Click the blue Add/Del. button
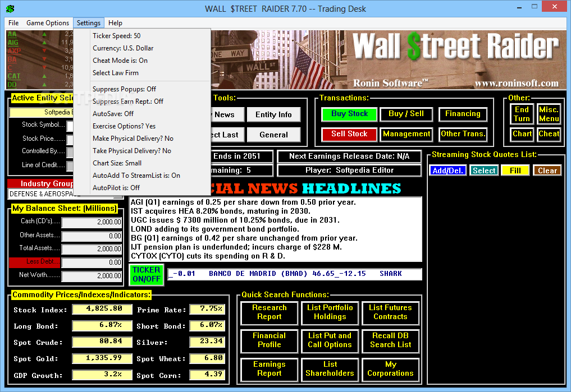Screen dimensions: 571x392 point(447,170)
